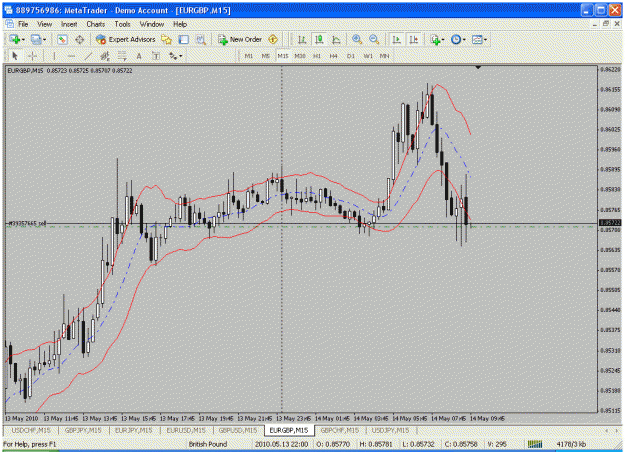Screen dimensions: 625x452
Task: Click the yellow diamond icon after New Order
Action: (x=273, y=39)
